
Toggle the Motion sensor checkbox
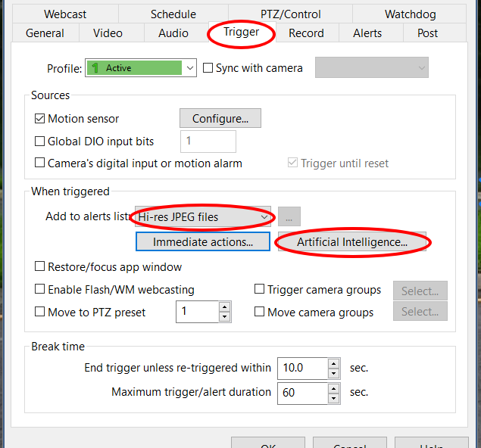tap(39, 119)
